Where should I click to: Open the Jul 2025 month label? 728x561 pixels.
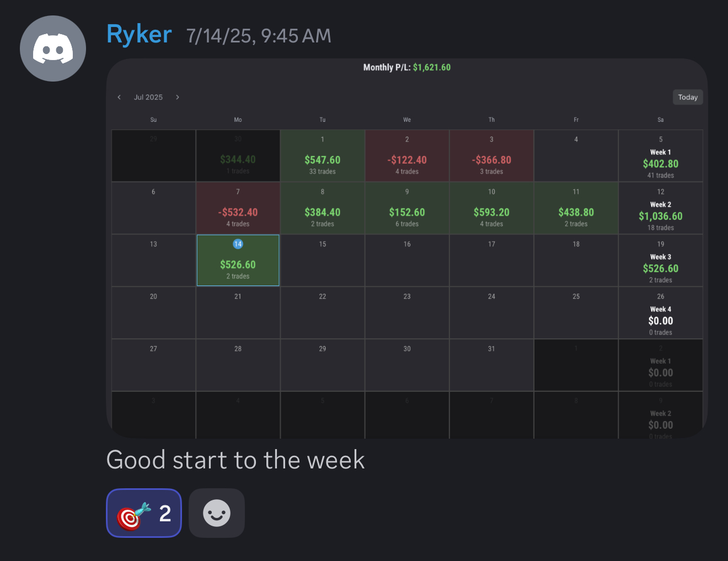click(148, 97)
